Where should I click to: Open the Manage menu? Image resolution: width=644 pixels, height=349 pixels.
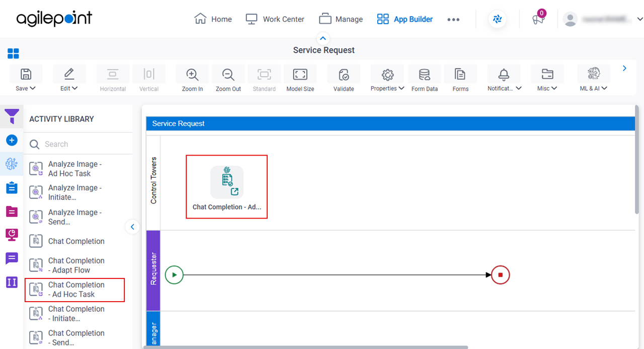tap(341, 19)
